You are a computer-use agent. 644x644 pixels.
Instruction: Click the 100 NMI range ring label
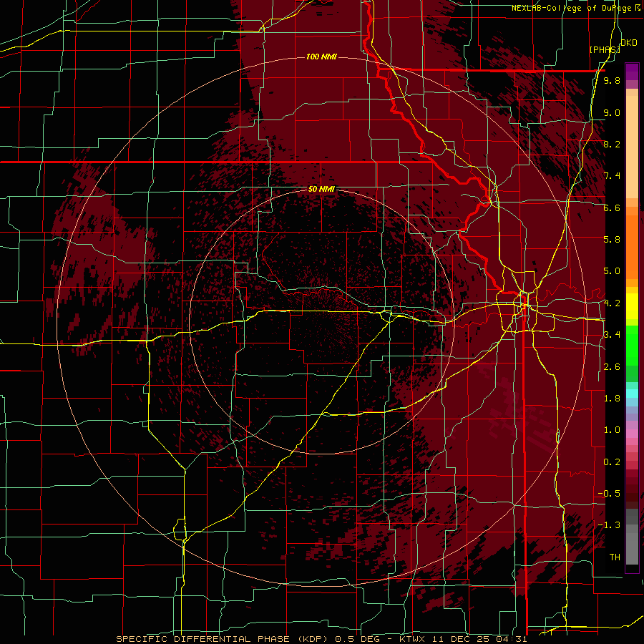(321, 57)
